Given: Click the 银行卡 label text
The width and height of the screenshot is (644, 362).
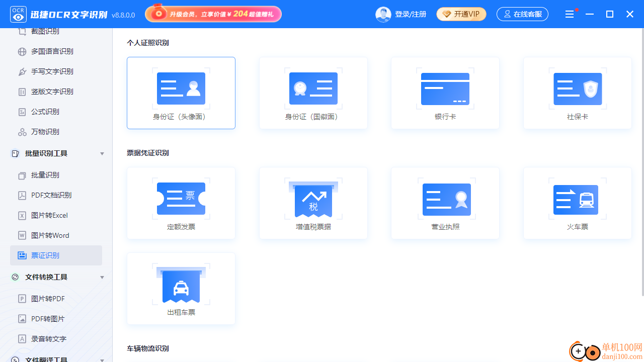Looking at the screenshot, I should [x=445, y=117].
